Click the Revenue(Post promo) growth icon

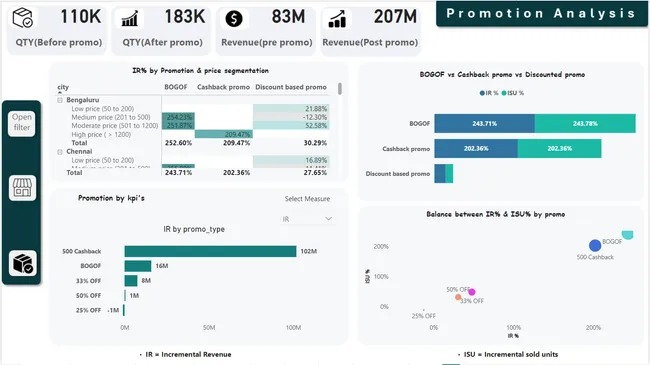coord(337,19)
